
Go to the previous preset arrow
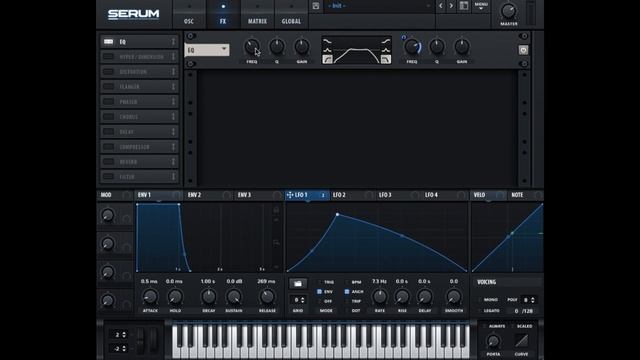(440, 6)
